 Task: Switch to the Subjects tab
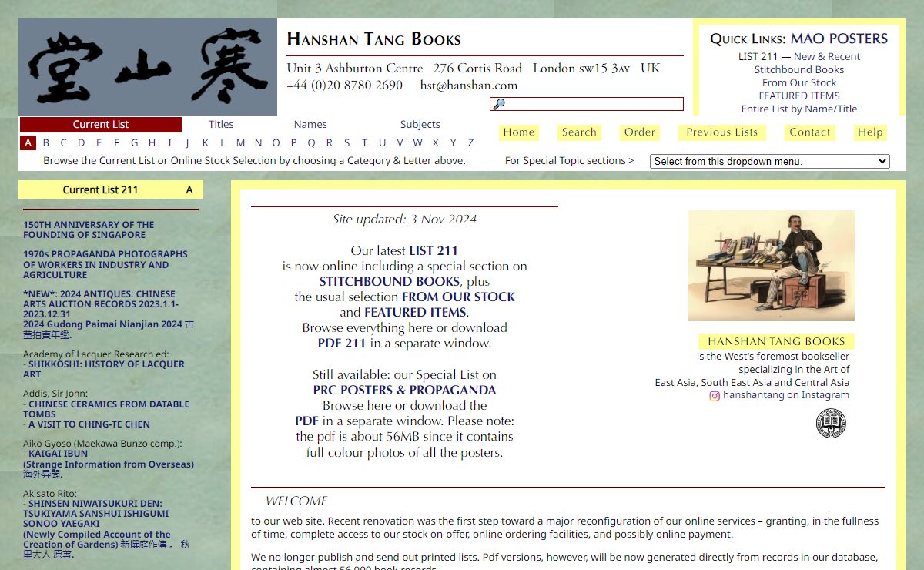click(420, 125)
